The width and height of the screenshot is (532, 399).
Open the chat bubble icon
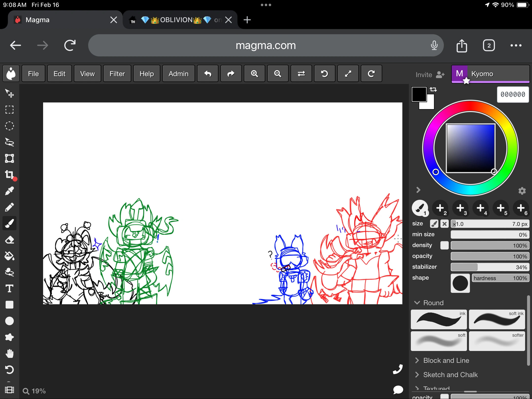click(x=398, y=390)
